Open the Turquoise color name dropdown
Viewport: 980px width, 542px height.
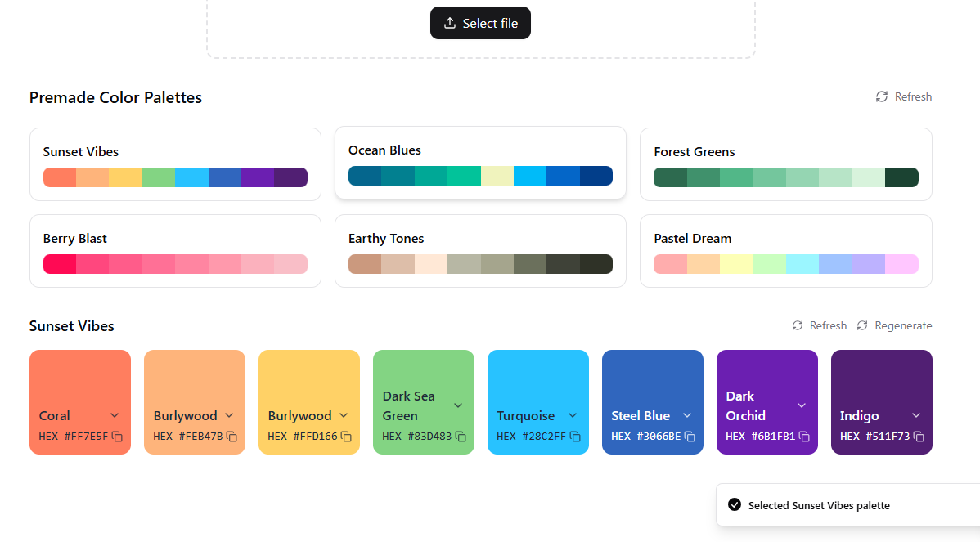click(x=573, y=415)
